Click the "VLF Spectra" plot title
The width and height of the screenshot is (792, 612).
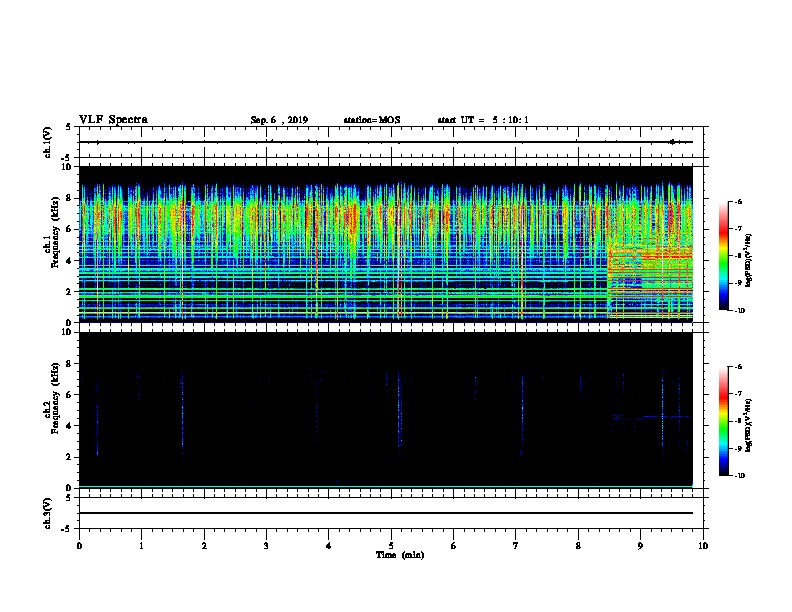tap(113, 120)
